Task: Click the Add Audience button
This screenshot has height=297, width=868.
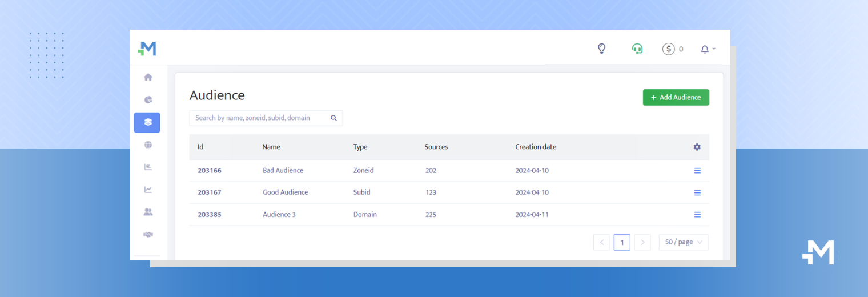Action: (676, 97)
